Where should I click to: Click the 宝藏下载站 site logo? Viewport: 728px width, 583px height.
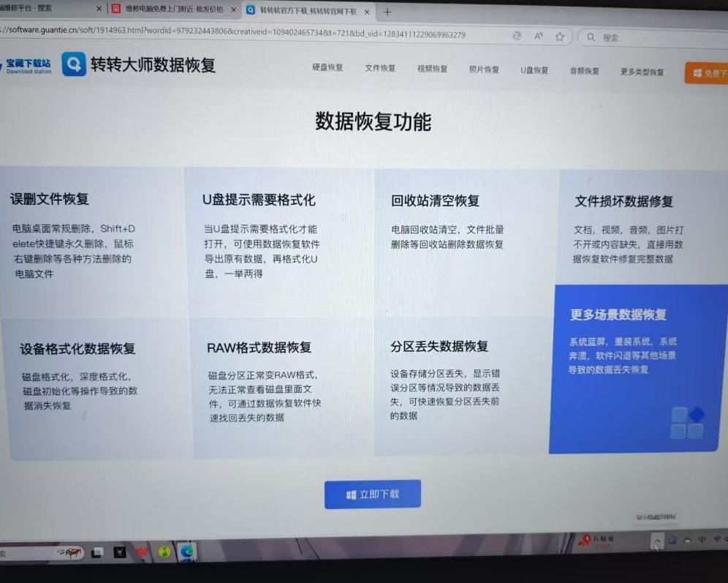coord(27,67)
